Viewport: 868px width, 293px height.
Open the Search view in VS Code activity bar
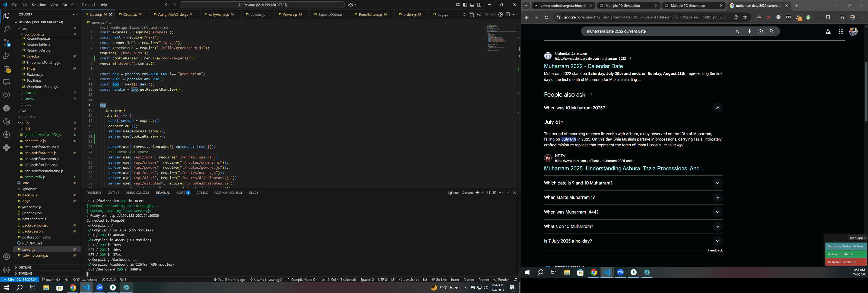tap(7, 29)
